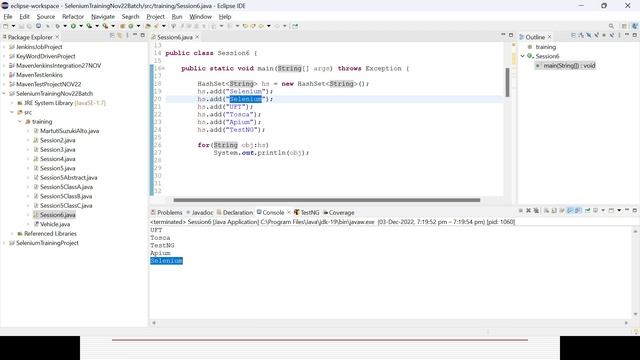
Task: Click the Open Console icon
Action: 611,211
